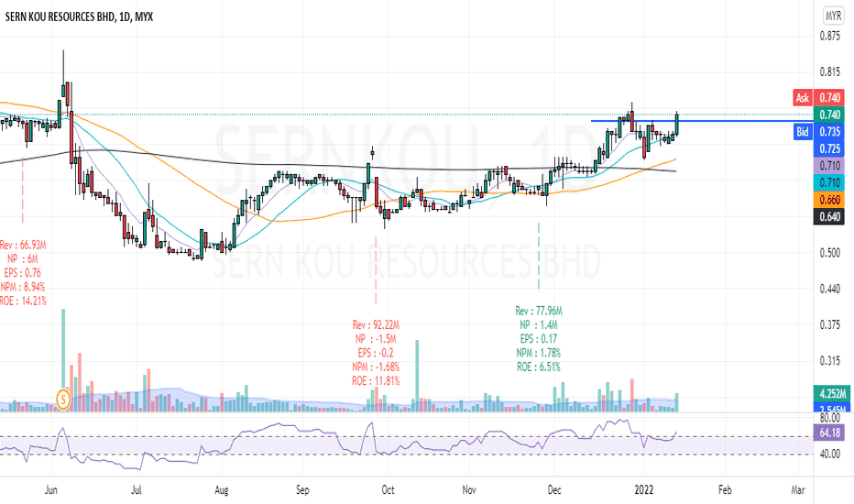
Task: Click the orange 0.660 moving average tag
Action: tap(829, 200)
